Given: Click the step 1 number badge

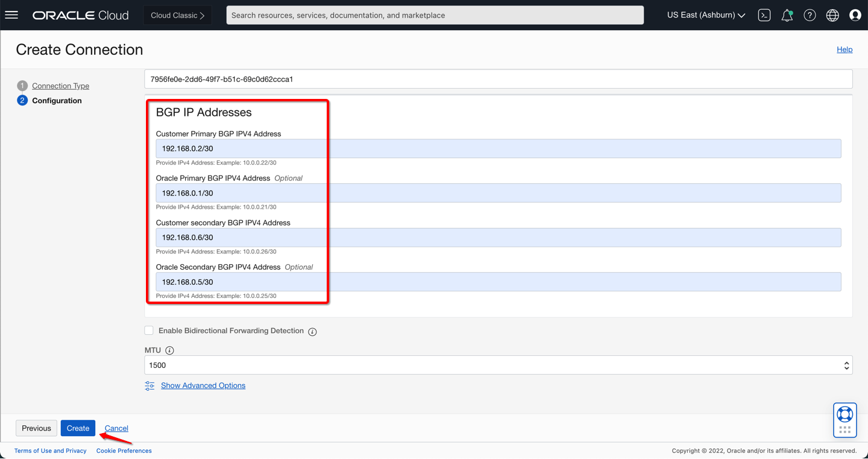Looking at the screenshot, I should point(22,86).
